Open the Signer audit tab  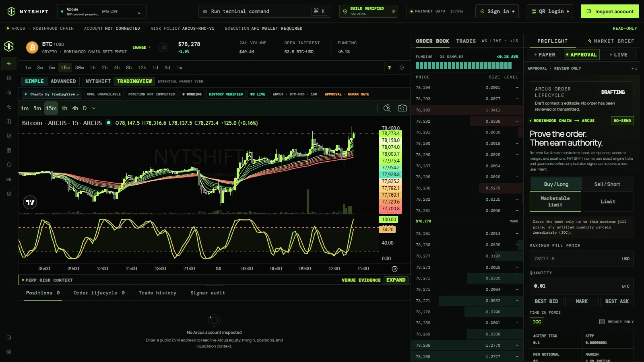[208, 293]
